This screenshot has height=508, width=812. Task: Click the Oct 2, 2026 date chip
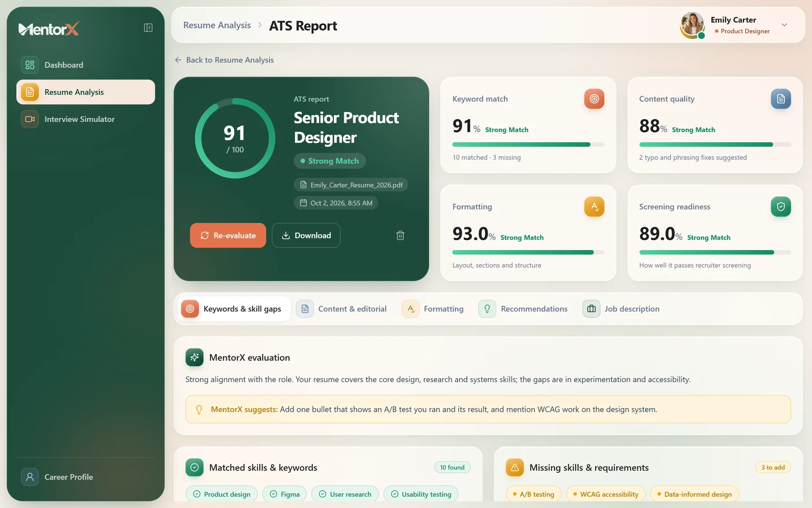point(336,203)
